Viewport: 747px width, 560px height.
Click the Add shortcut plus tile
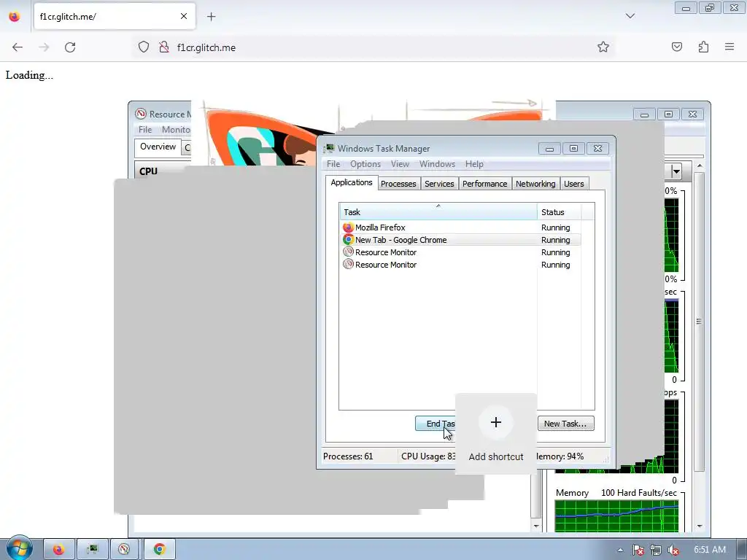(496, 434)
